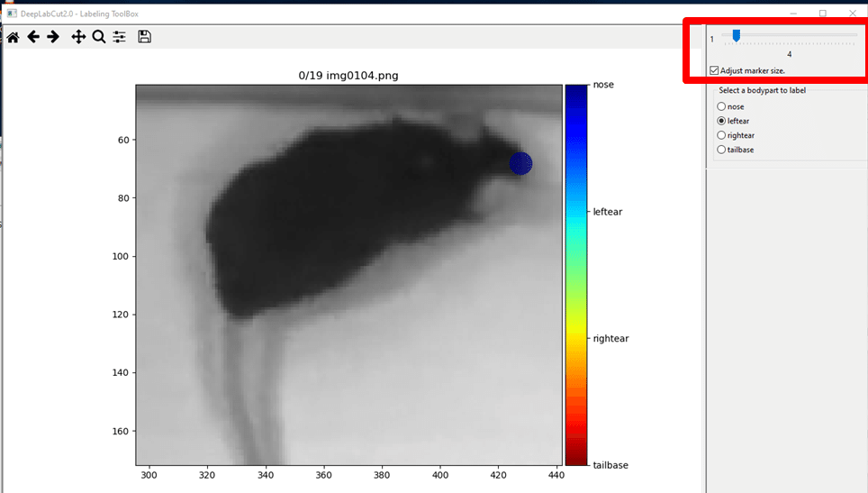
Task: Go back to the previous view with the left arrow
Action: pyautogui.click(x=33, y=37)
